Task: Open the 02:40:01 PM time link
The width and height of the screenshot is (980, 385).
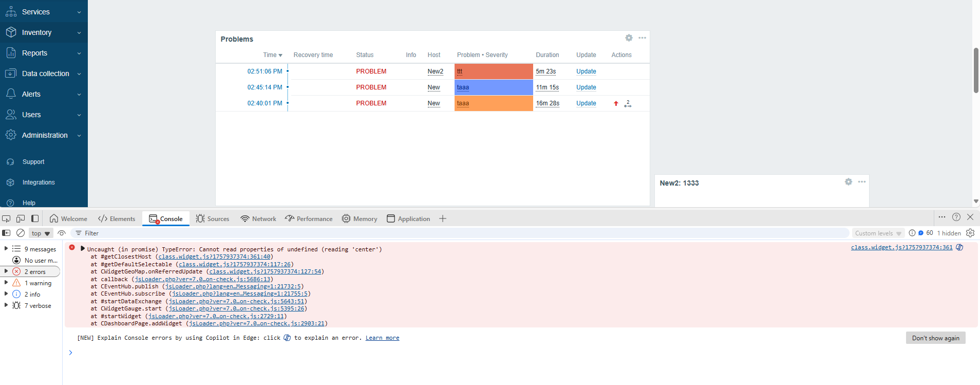Action: click(265, 103)
